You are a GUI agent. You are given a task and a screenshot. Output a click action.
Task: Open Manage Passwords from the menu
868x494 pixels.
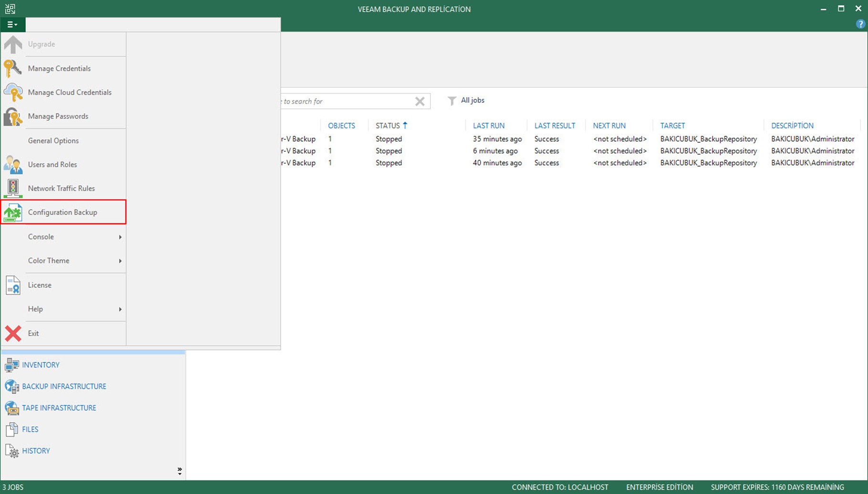[x=63, y=116]
